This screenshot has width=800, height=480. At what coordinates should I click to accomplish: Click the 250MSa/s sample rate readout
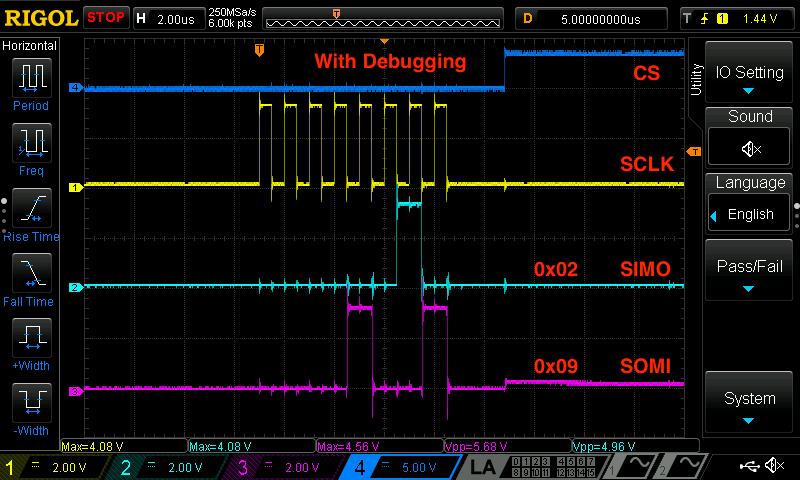[232, 12]
